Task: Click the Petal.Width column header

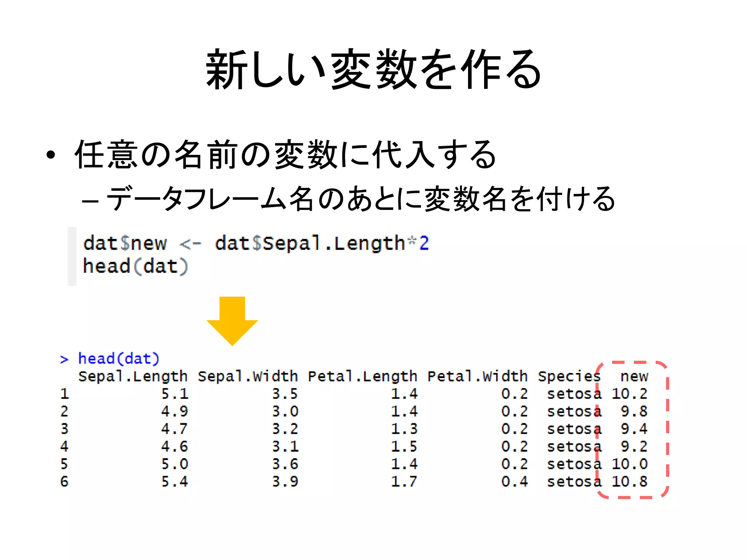Action: (477, 376)
